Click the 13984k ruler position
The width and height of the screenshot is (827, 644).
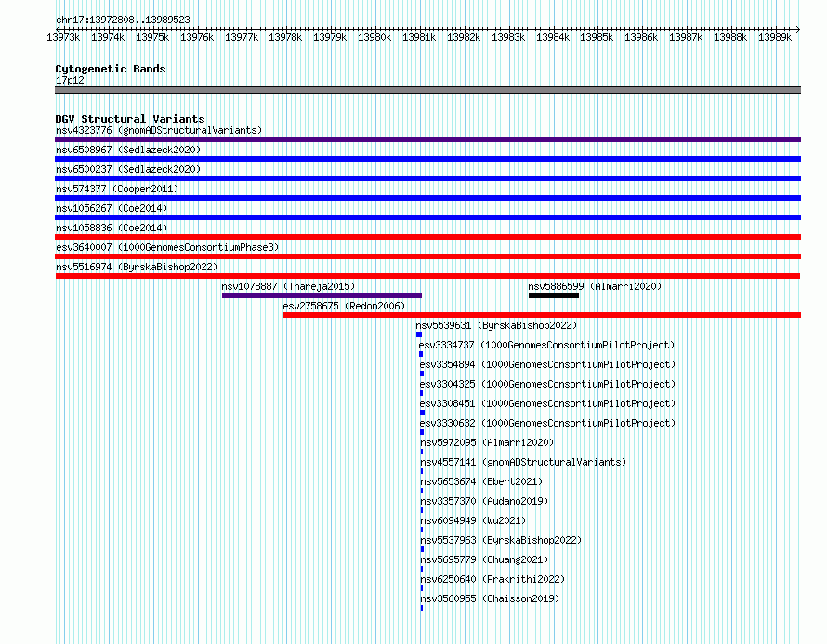click(553, 37)
